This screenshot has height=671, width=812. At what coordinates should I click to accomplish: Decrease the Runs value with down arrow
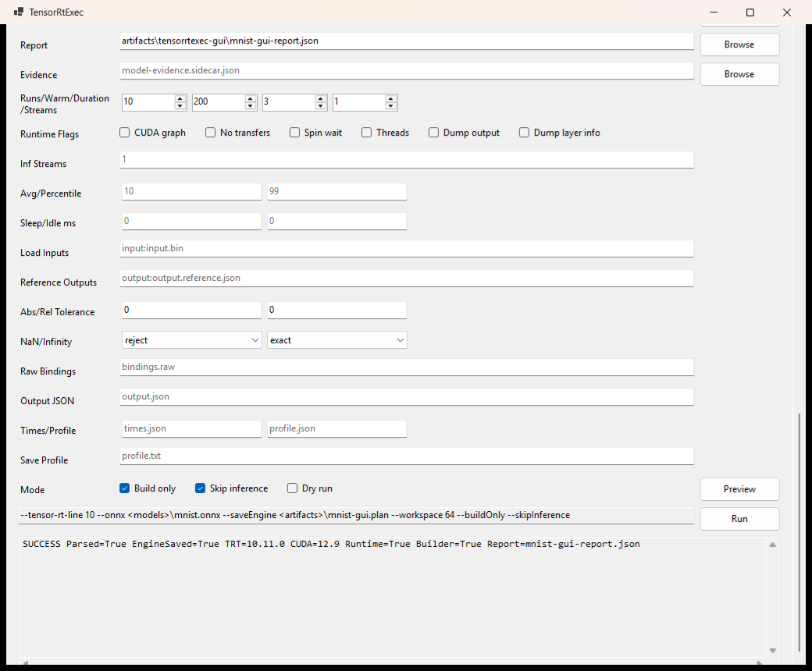tap(180, 106)
